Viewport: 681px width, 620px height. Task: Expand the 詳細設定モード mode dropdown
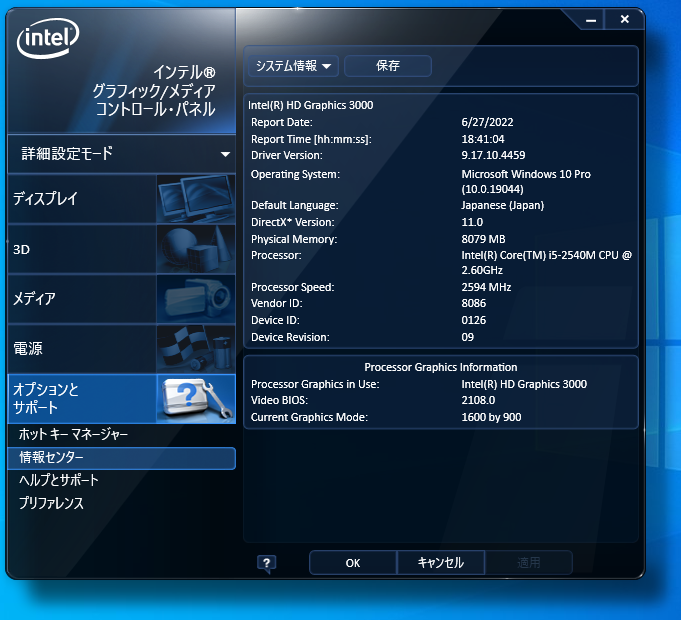click(x=122, y=154)
